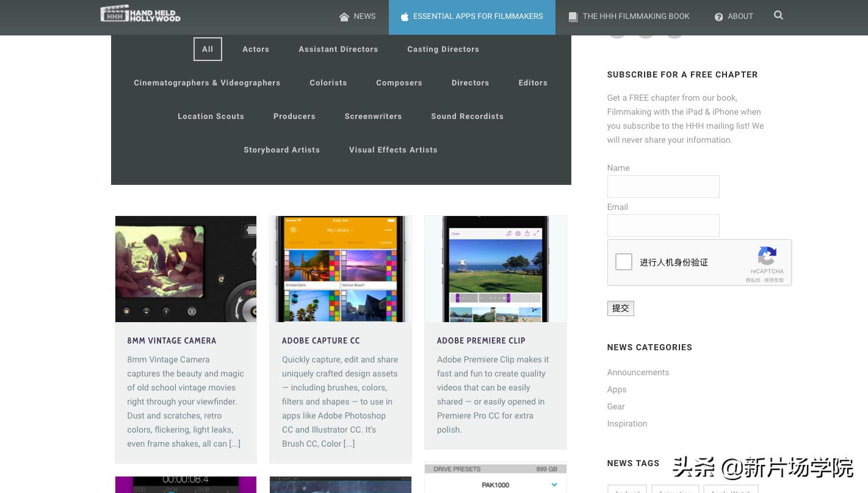Viewport: 868px width, 493px height.
Task: Click the NEWS TAGS heading
Action: coord(633,464)
